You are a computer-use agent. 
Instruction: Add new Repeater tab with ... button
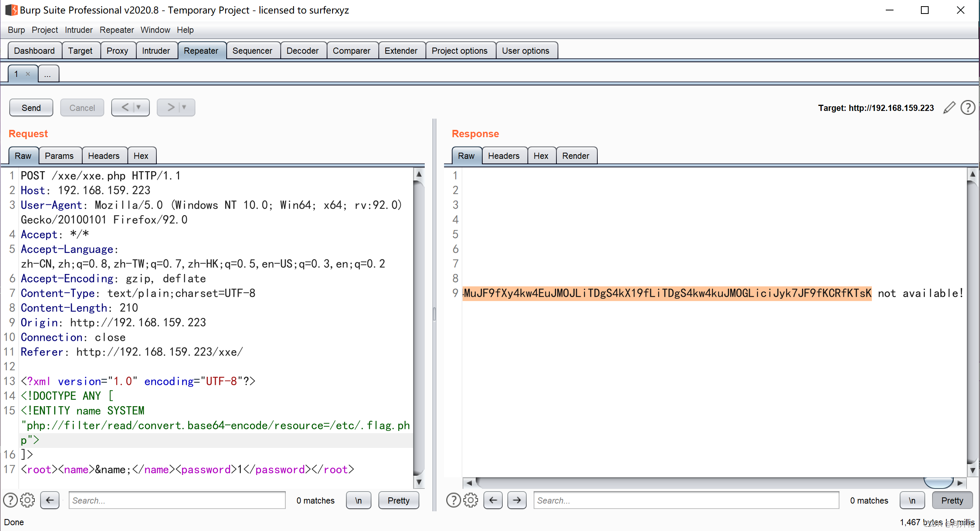(48, 74)
